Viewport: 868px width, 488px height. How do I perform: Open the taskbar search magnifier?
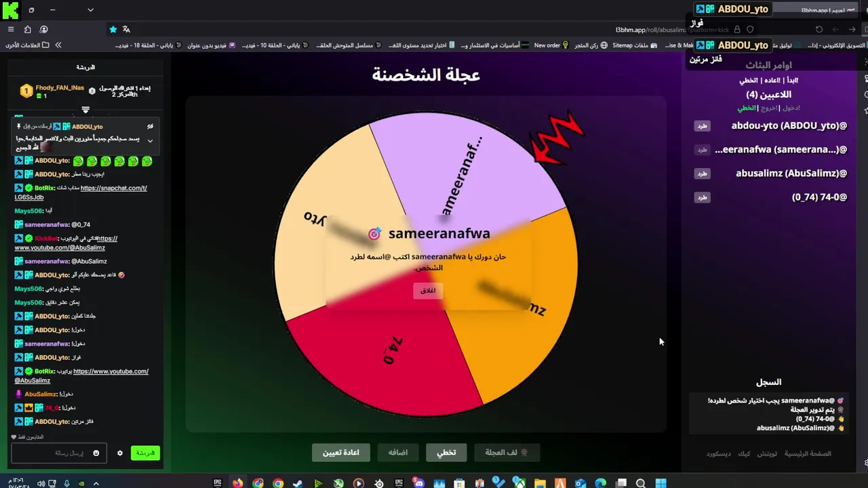point(641,483)
